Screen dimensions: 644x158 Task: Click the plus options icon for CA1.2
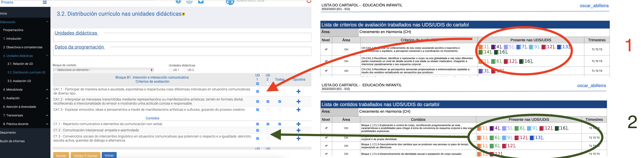click(x=298, y=101)
